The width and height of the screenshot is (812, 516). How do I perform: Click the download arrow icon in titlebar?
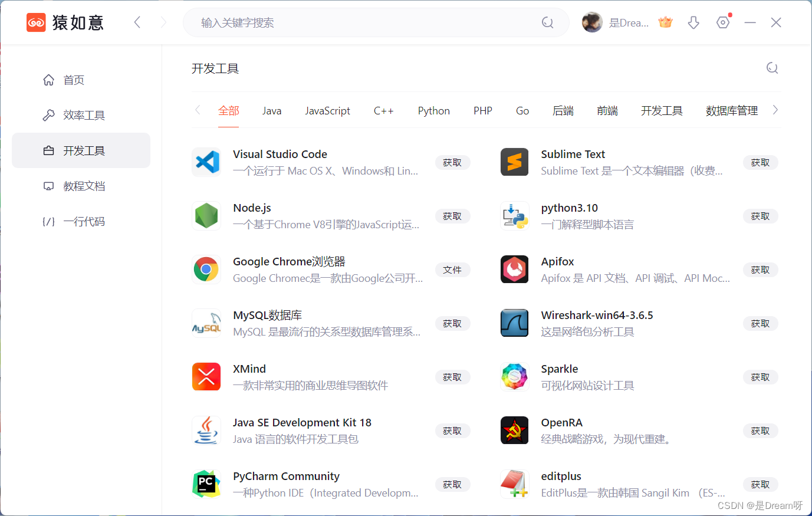[693, 22]
